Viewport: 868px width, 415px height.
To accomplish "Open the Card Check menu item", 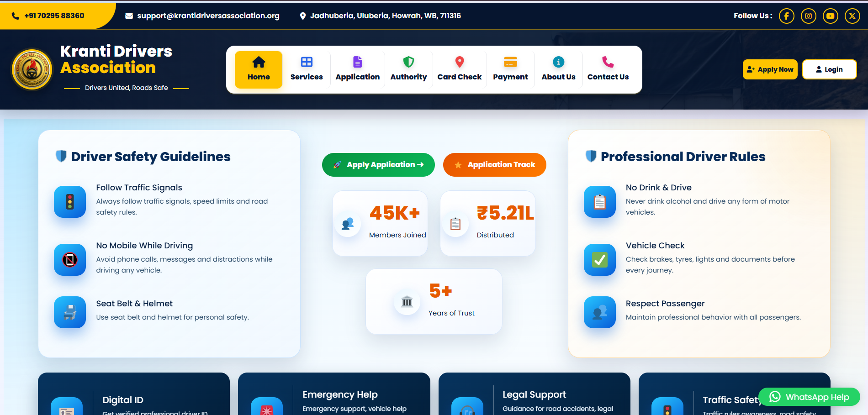I will point(460,69).
